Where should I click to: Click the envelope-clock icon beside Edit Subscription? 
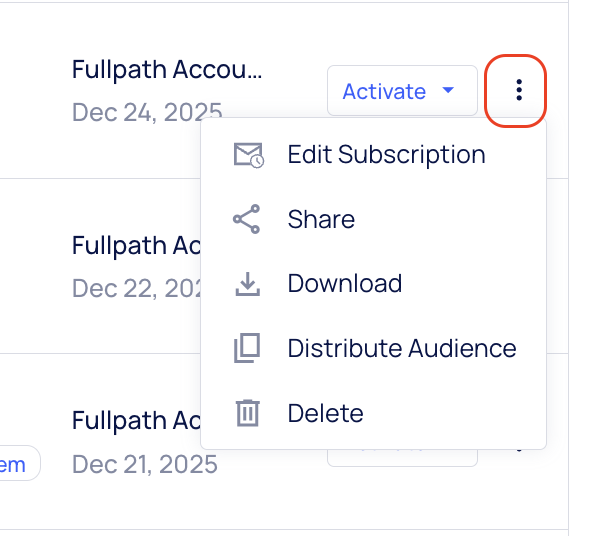[247, 155]
